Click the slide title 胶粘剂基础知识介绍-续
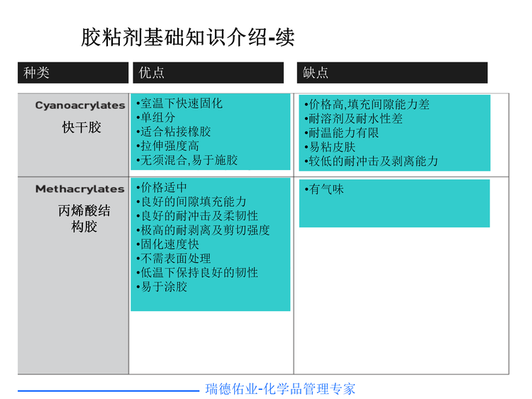 (x=187, y=37)
